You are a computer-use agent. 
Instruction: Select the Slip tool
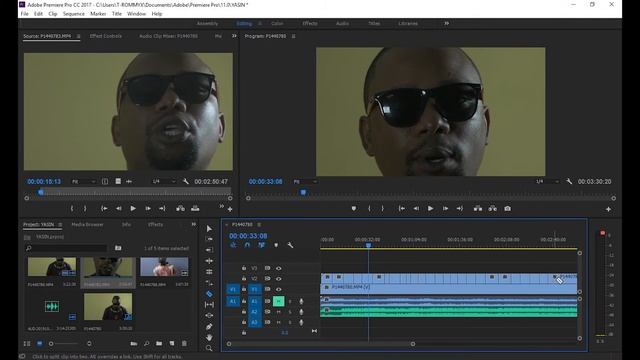(x=209, y=304)
